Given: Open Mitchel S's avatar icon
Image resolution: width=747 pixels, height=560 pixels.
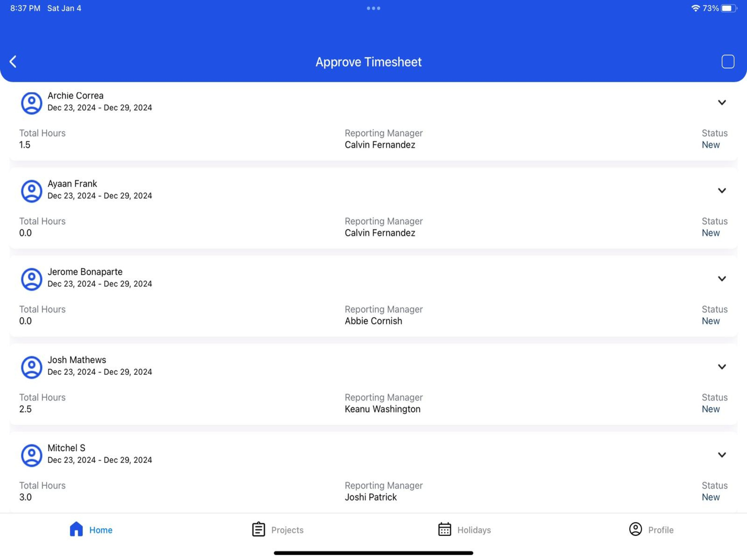Looking at the screenshot, I should tap(31, 455).
